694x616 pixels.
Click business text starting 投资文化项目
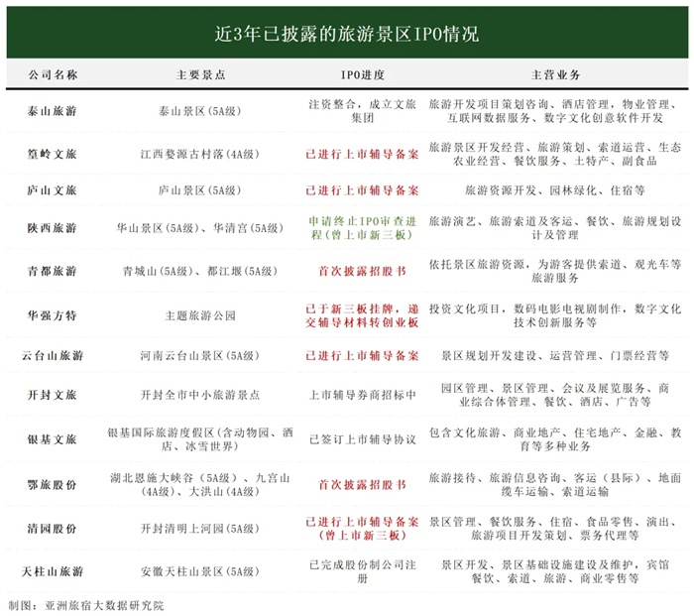tap(555, 315)
